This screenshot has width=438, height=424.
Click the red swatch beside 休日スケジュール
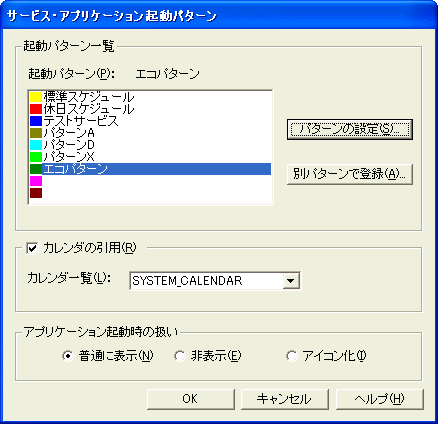coord(36,109)
